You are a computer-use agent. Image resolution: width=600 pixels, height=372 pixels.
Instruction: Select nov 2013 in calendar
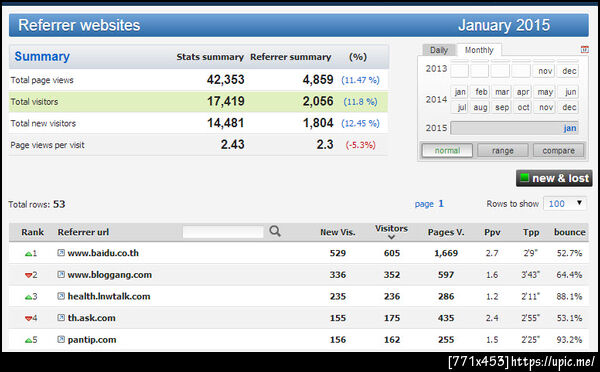(x=544, y=71)
